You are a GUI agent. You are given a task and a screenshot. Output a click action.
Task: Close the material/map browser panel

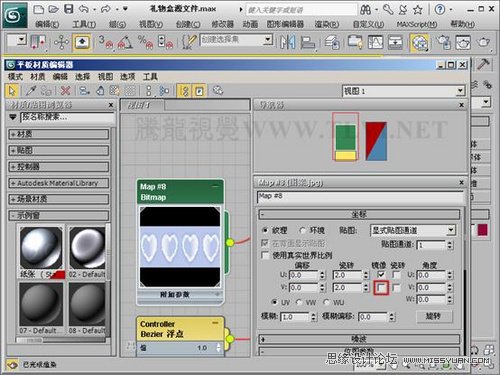111,105
